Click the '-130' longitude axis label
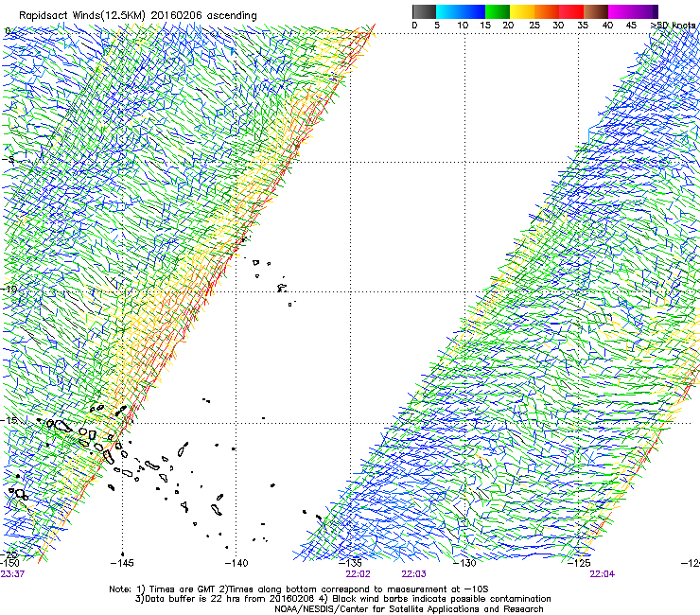 coord(464,563)
